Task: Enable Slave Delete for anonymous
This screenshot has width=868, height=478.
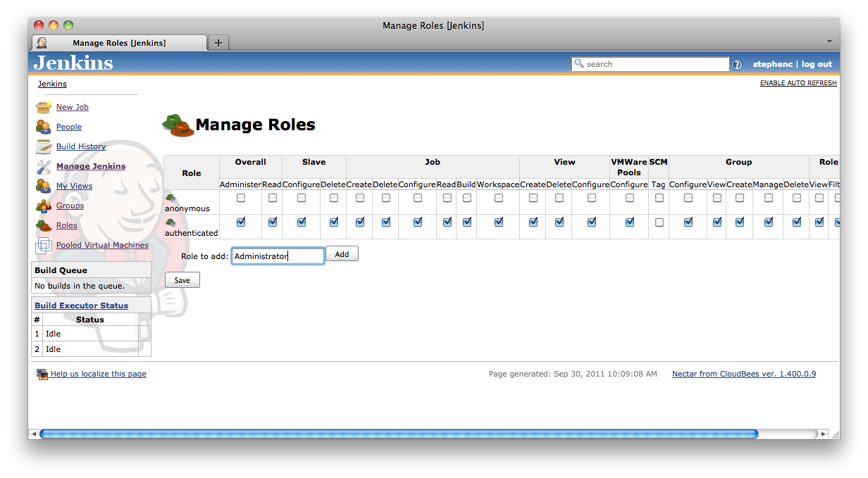Action: click(333, 198)
